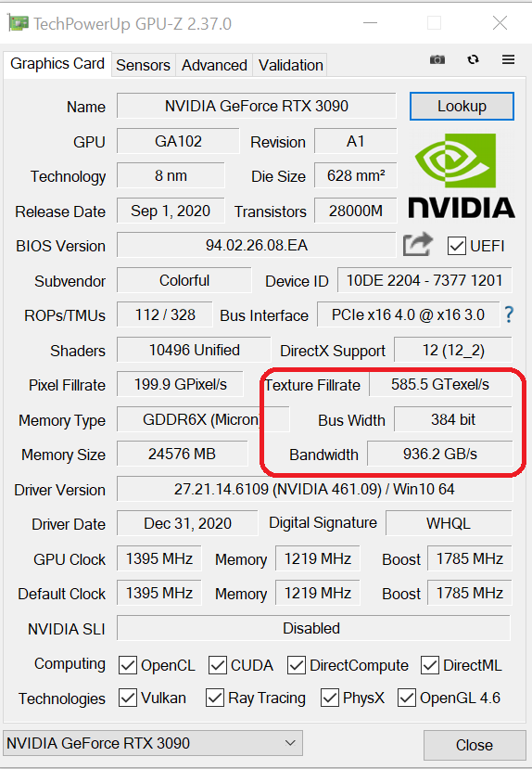Click the NVIDIA logo
The image size is (532, 769).
pos(462,175)
